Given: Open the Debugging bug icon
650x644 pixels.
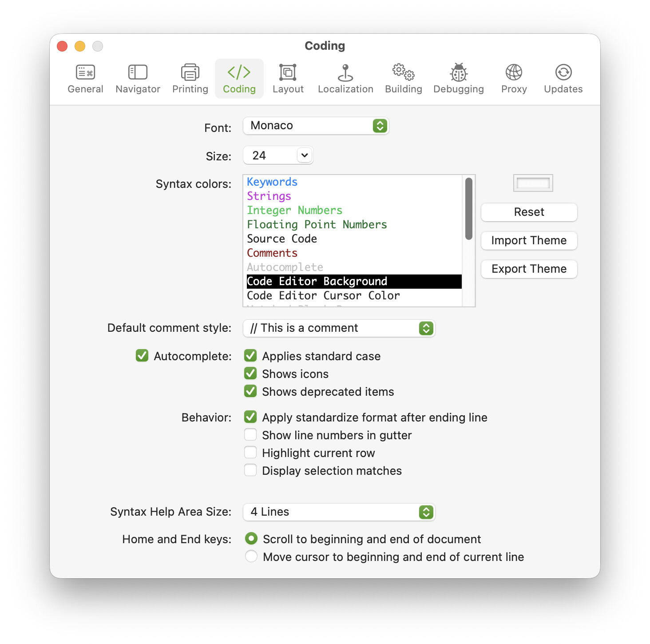Looking at the screenshot, I should [459, 72].
